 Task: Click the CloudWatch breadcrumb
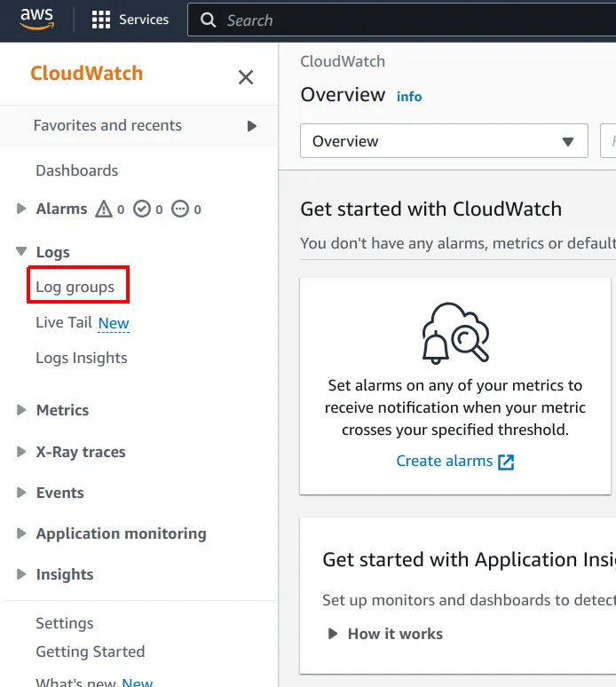pyautogui.click(x=343, y=61)
